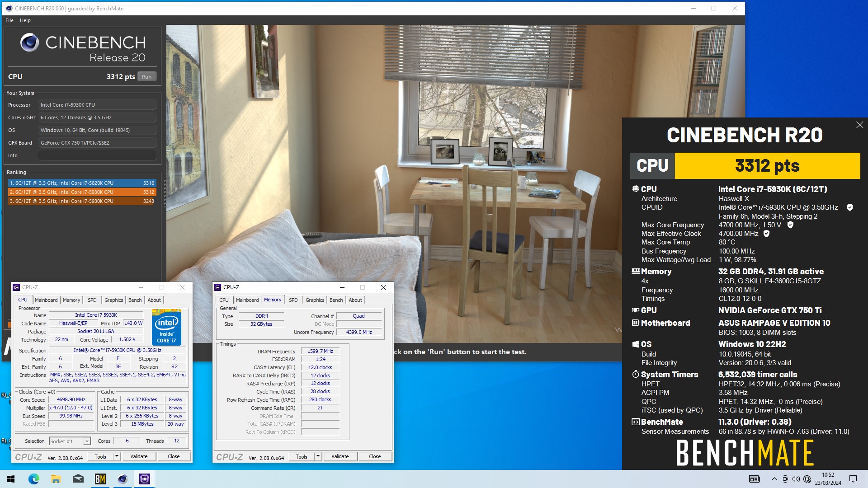Click the System Timers stopwatch icon
Viewport: 868px width, 488px height.
[636, 374]
